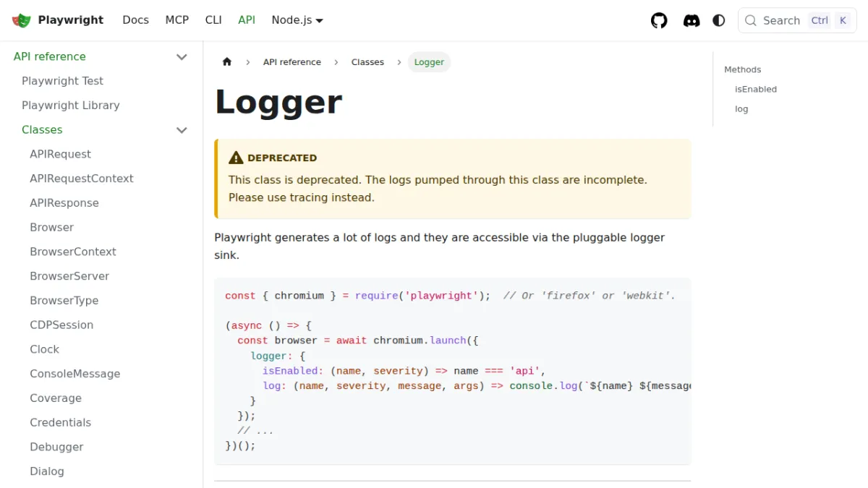The height and width of the screenshot is (488, 868).
Task: Open Debugger class page
Action: 56,448
